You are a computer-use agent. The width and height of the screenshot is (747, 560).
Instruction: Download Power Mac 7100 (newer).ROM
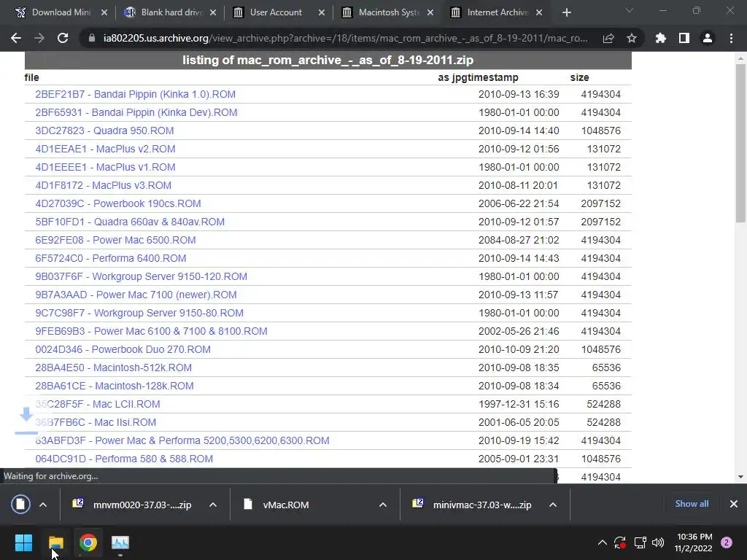(136, 295)
